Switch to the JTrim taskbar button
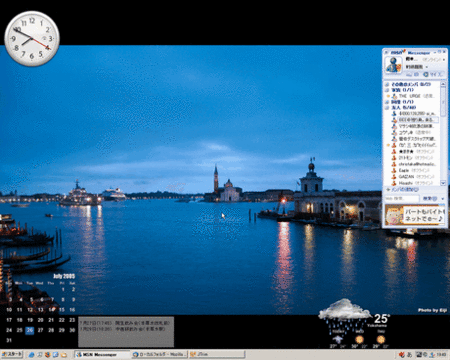 (x=217, y=354)
